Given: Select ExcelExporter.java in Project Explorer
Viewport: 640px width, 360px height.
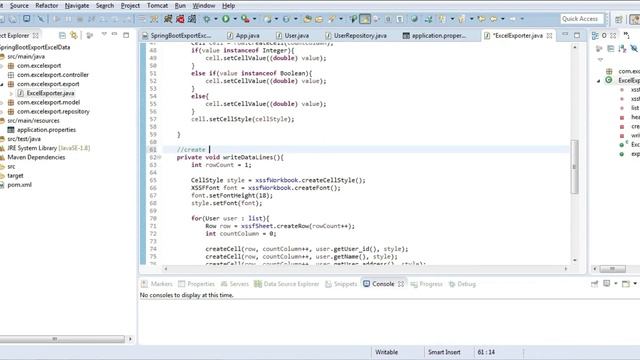Looking at the screenshot, I should pyautogui.click(x=50, y=93).
